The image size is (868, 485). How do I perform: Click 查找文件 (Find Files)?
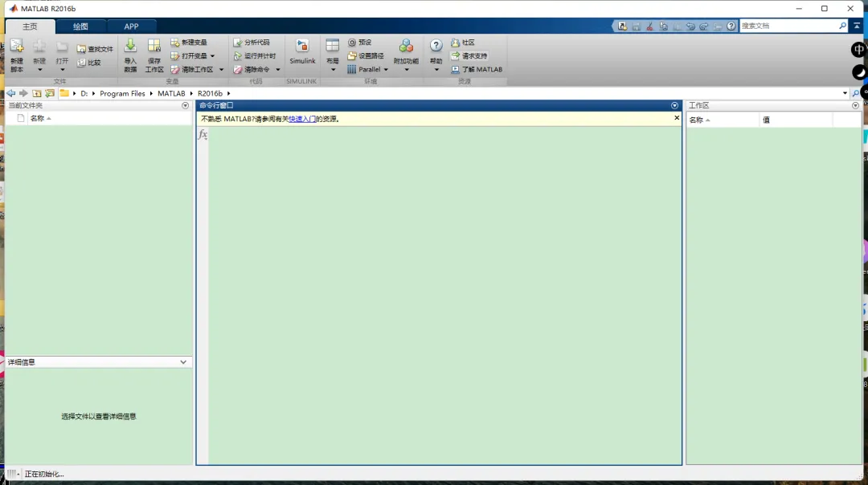tap(95, 49)
